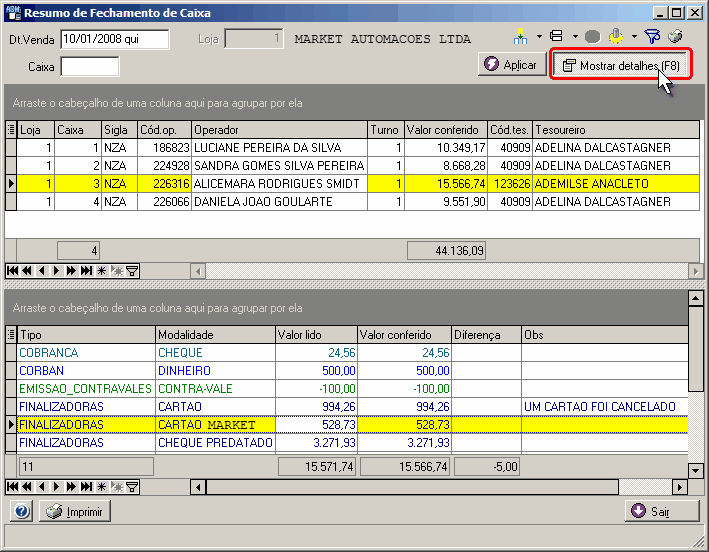
Task: Go to previous record in Tipo grid navigator
Action: [x=42, y=487]
